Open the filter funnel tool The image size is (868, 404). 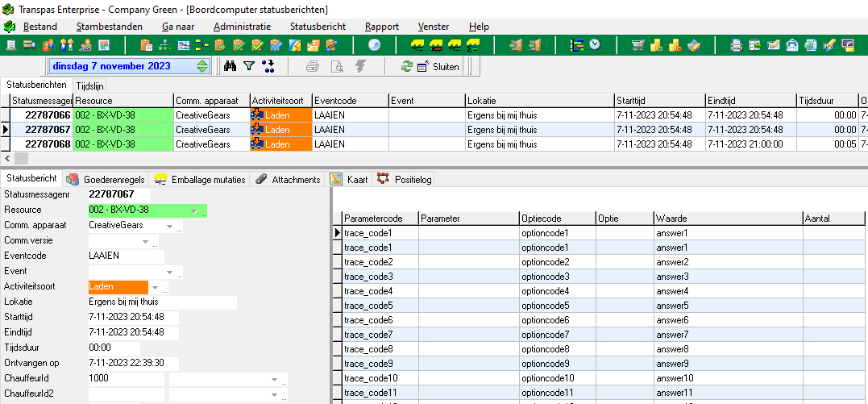point(249,66)
